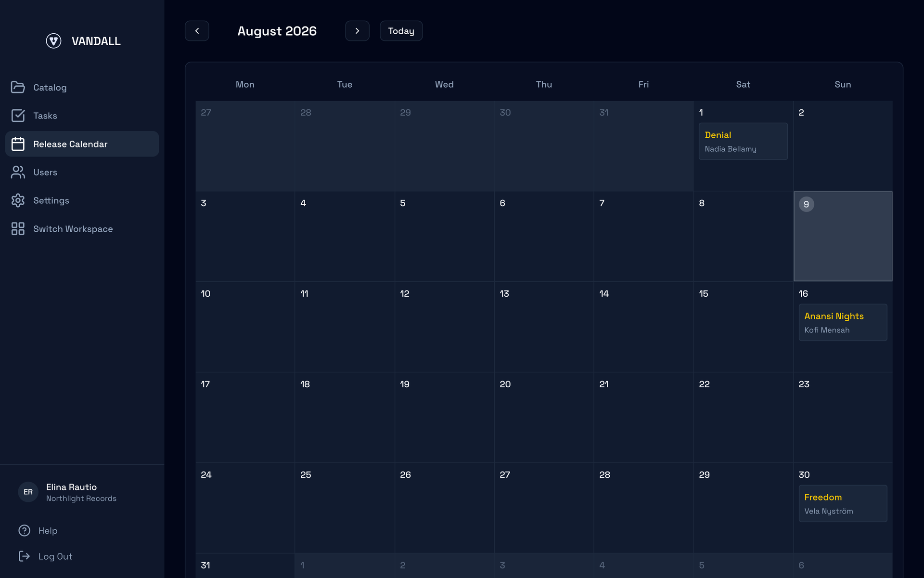The width and height of the screenshot is (924, 578).
Task: Go to next month with right chevron
Action: point(357,31)
